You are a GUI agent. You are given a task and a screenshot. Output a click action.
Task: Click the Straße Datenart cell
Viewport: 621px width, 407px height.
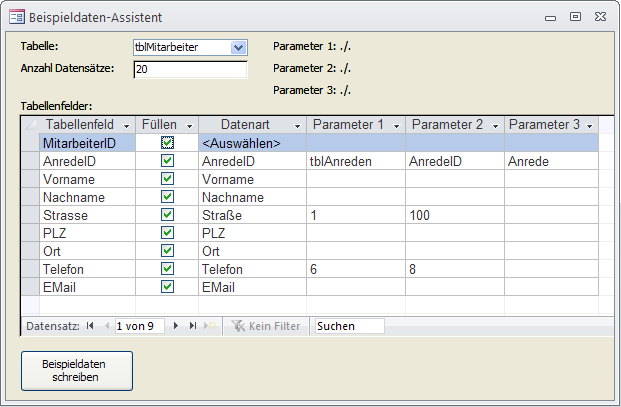point(252,215)
